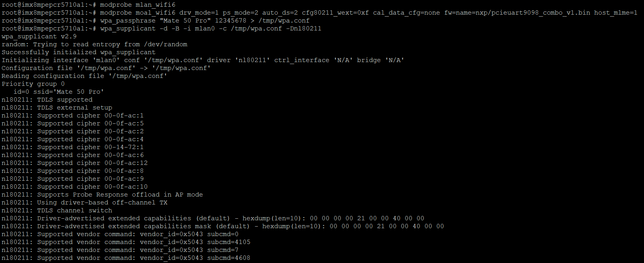The image size is (644, 263).
Task: Click the 'wpa_supplicant v2.9' version line
Action: pyautogui.click(x=39, y=36)
